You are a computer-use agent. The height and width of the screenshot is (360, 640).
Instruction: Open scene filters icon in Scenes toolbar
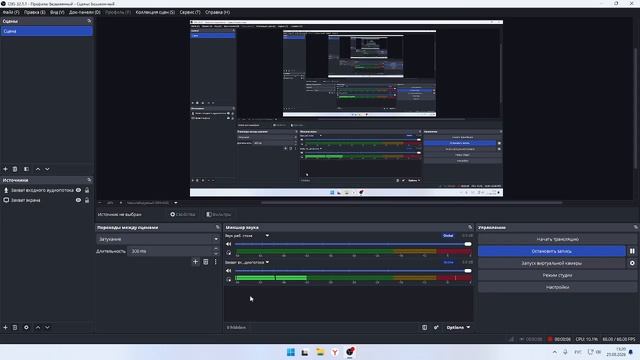click(x=26, y=169)
